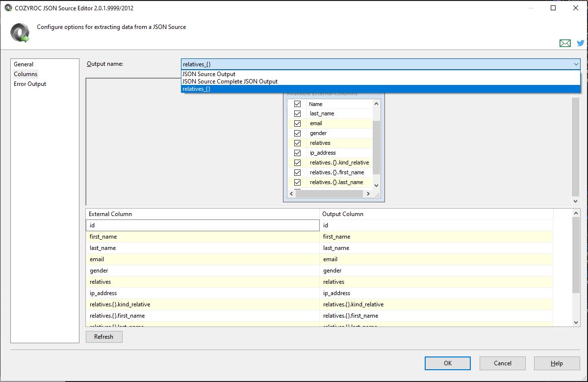Open Help with the Help button
This screenshot has height=382, width=588.
557,363
